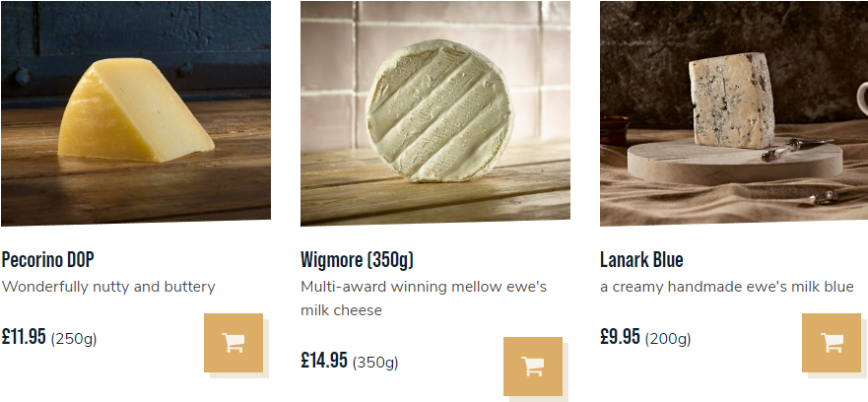Select the £9.95 price
Image resolution: width=868 pixels, height=402 pixels.
click(620, 336)
